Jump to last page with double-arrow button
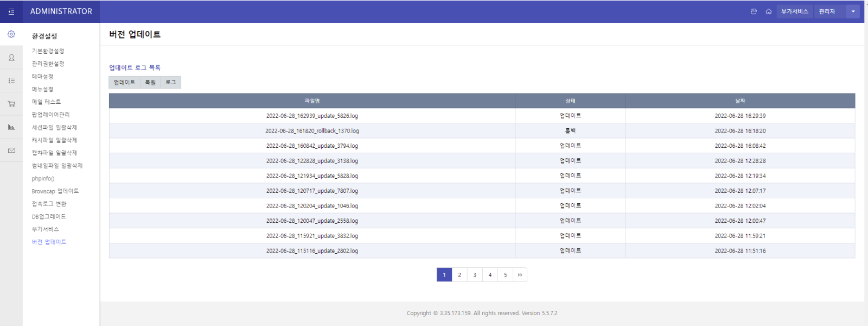The height and width of the screenshot is (326, 868). coord(520,275)
